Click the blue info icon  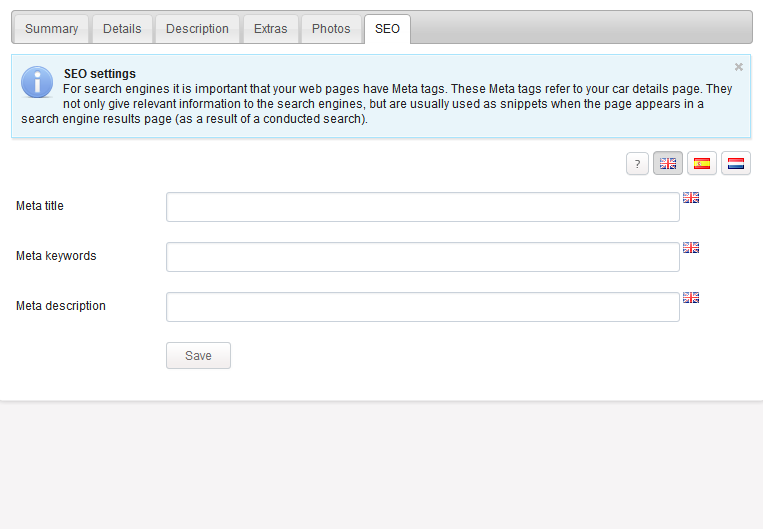pos(37,82)
